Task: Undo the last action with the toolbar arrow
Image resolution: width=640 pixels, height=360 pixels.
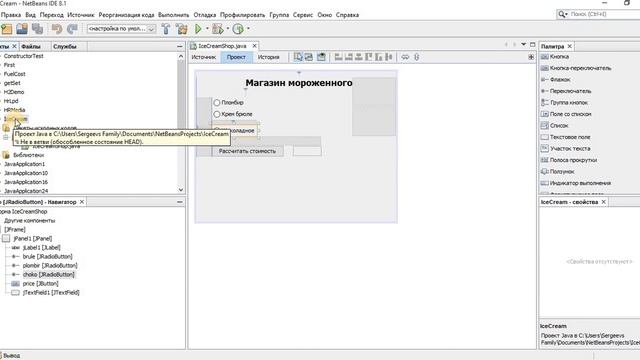Action: point(56,29)
